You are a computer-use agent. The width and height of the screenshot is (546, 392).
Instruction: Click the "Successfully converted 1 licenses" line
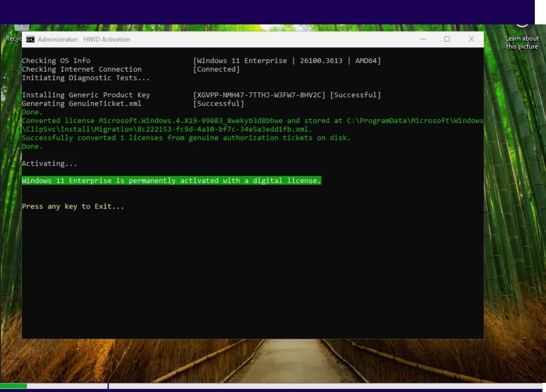[186, 138]
